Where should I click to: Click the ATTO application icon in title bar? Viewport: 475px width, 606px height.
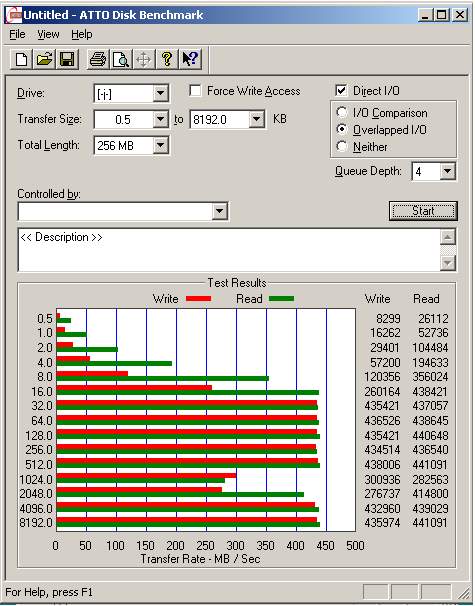pyautogui.click(x=13, y=15)
